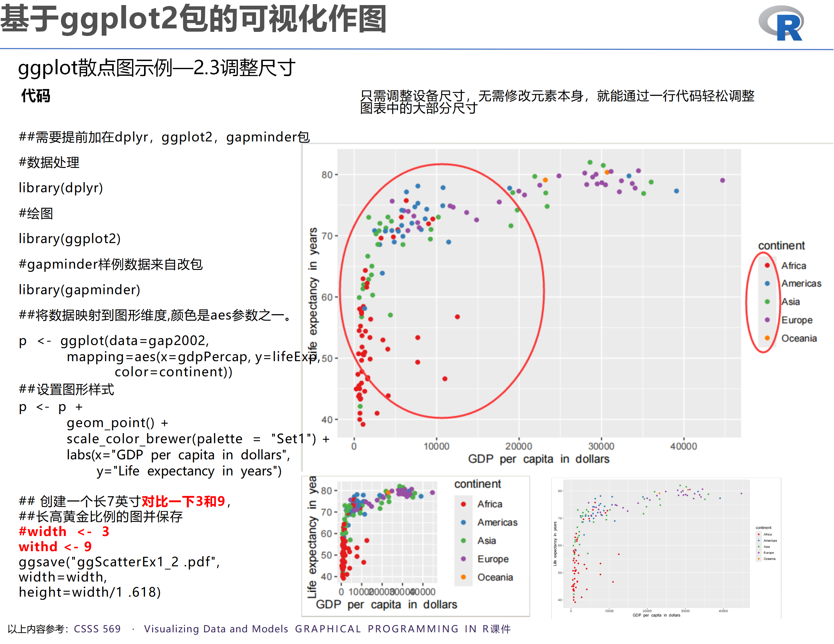Click the red Africa dot in the large plot legend
The image size is (834, 644).
click(767, 265)
